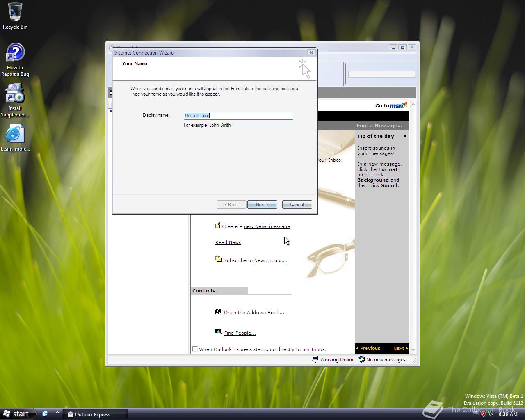
Task: Open the Address Book... link
Action: pos(254,313)
